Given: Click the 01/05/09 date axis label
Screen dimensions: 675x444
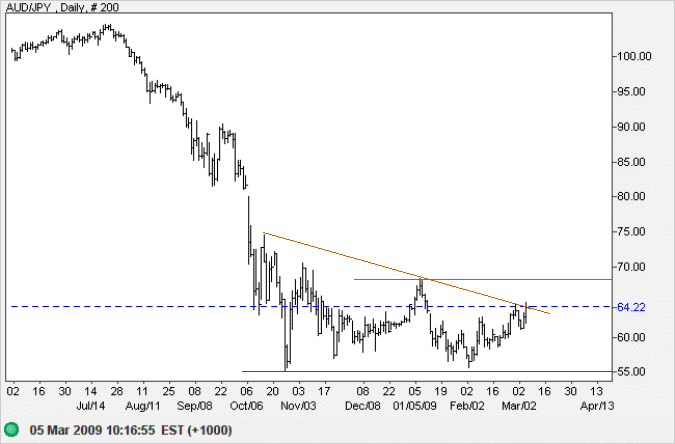Looking at the screenshot, I should pyautogui.click(x=415, y=406).
